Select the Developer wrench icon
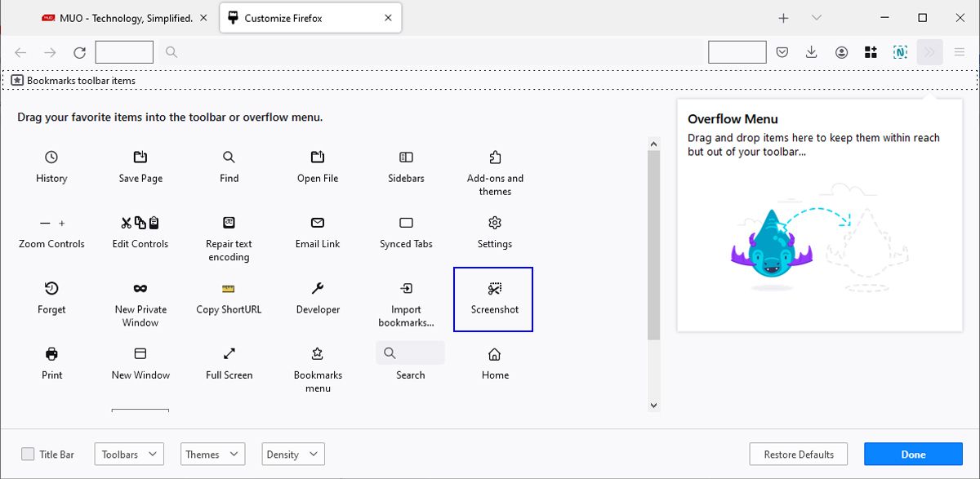 (318, 288)
